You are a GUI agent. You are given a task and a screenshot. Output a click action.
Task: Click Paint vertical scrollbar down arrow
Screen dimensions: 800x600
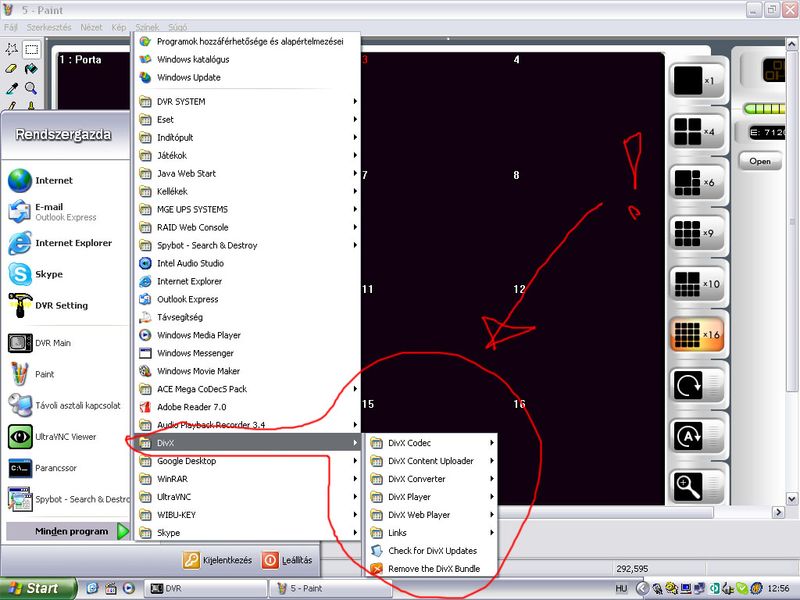click(x=792, y=498)
